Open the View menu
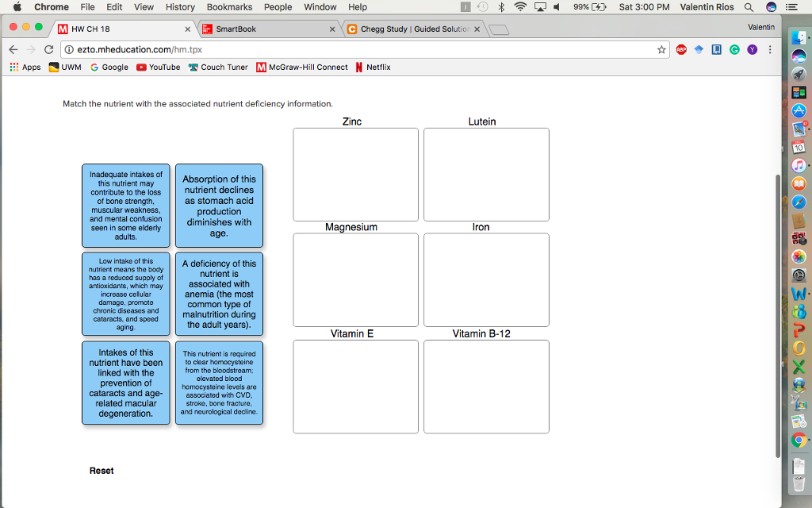This screenshot has width=812, height=508. [144, 6]
